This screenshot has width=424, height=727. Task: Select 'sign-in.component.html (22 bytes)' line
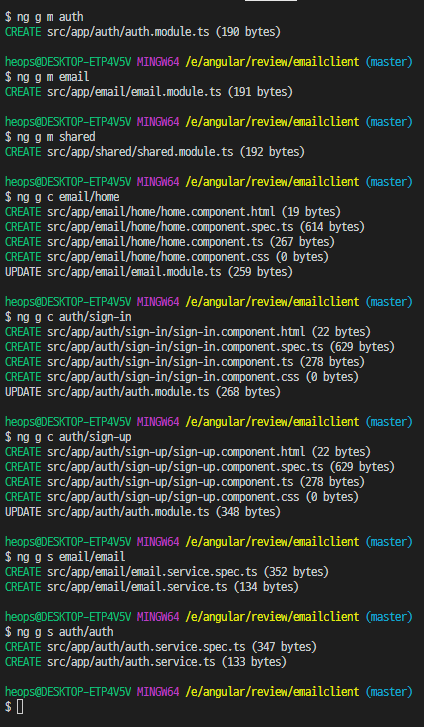click(188, 332)
